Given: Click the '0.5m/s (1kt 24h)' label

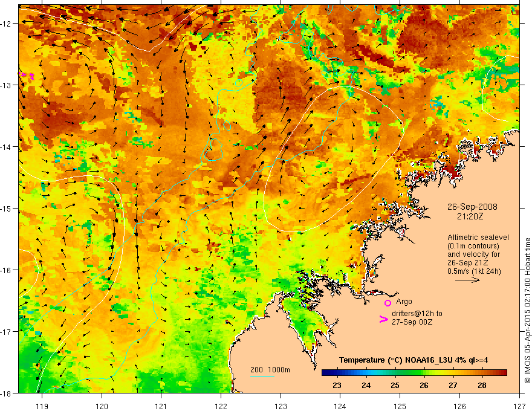Looking at the screenshot, I should [474, 271].
